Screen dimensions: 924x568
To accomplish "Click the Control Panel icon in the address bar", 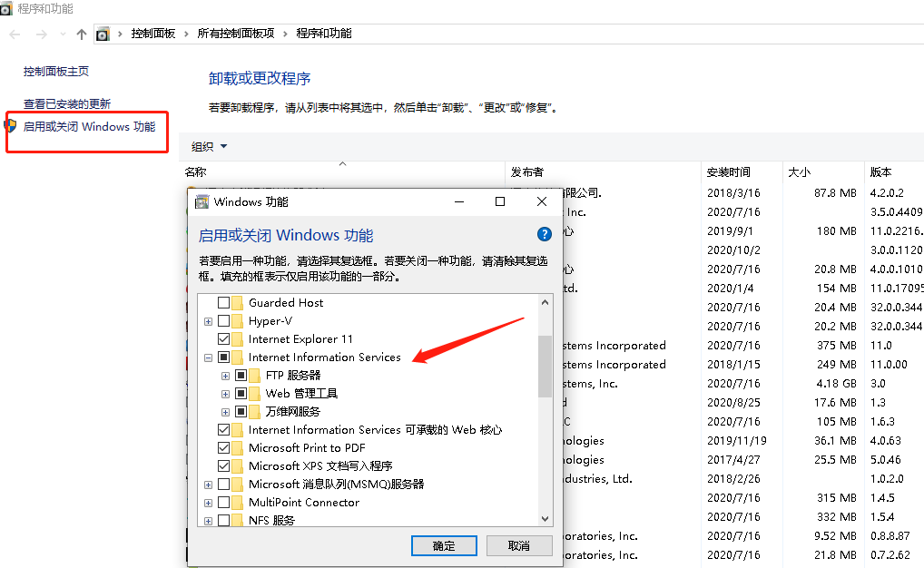I will click(x=103, y=34).
